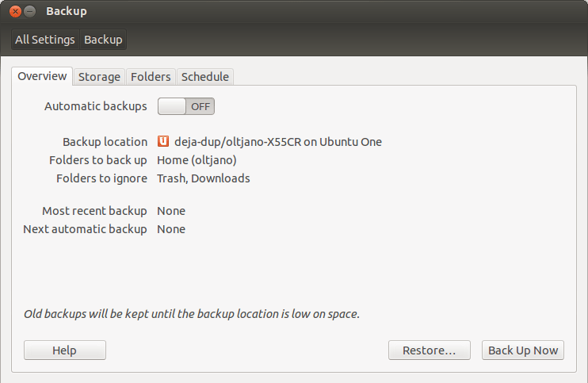Viewport: 588px width, 383px height.
Task: Switch to the Overview tab
Action: click(x=42, y=76)
